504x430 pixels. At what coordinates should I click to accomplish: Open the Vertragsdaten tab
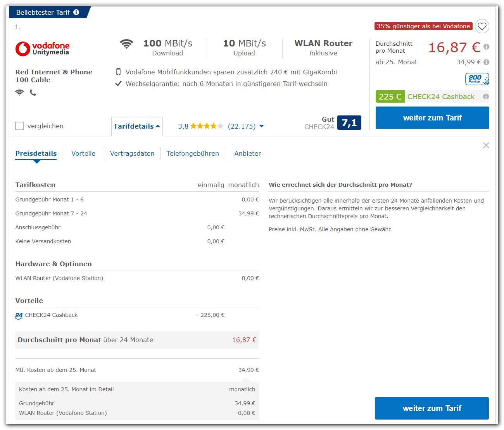pyautogui.click(x=132, y=153)
